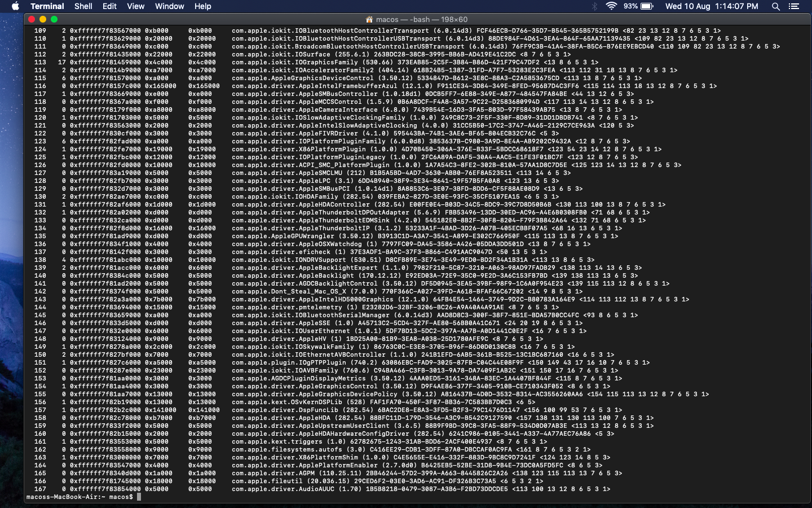The image size is (812, 508).
Task: Click com.apple.iokit.IOAcceleratorFamily2 kext name
Action: tap(303, 70)
